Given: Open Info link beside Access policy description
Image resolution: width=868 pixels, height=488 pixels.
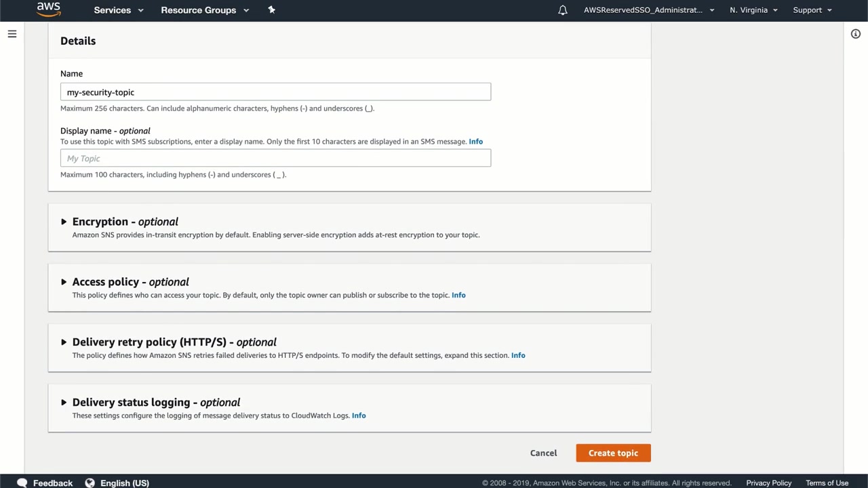Looking at the screenshot, I should (x=458, y=295).
